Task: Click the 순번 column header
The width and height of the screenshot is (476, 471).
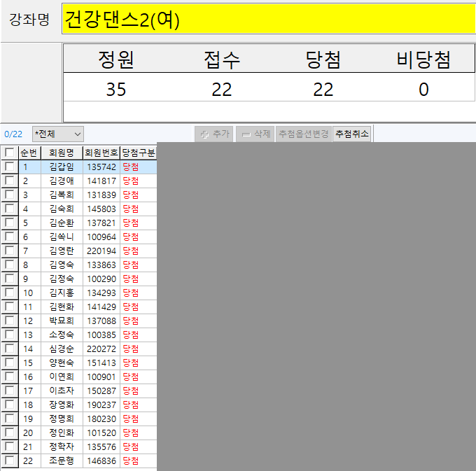Action: point(29,153)
